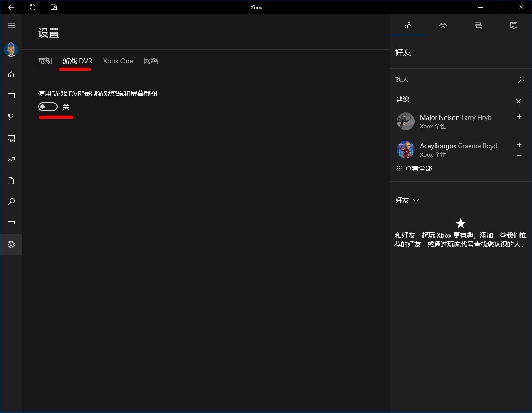This screenshot has height=413, width=532.
Task: Open the Connect console icon in sidebar
Action: point(11,223)
